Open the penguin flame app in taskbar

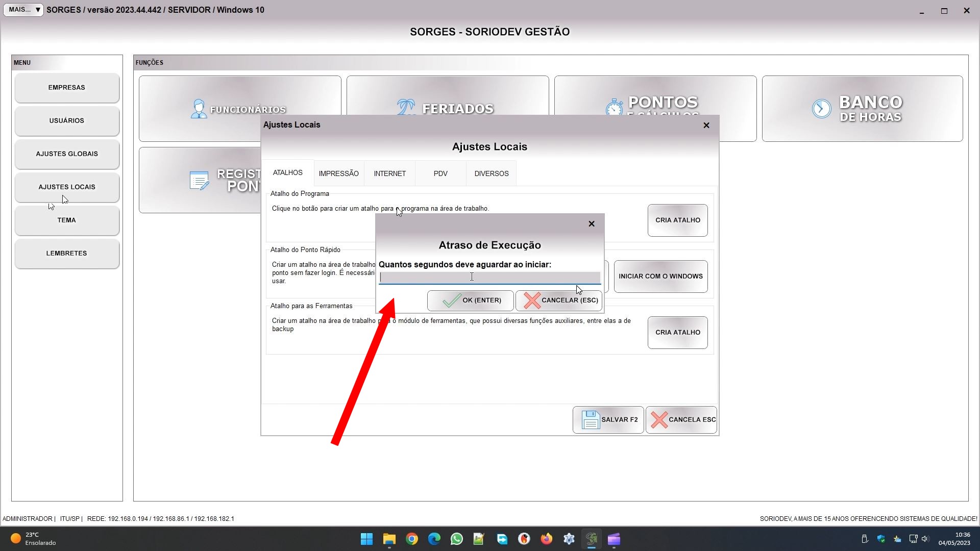(524, 539)
